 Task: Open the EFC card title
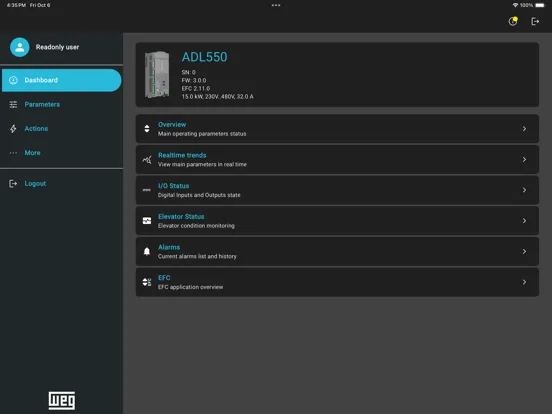pyautogui.click(x=164, y=278)
